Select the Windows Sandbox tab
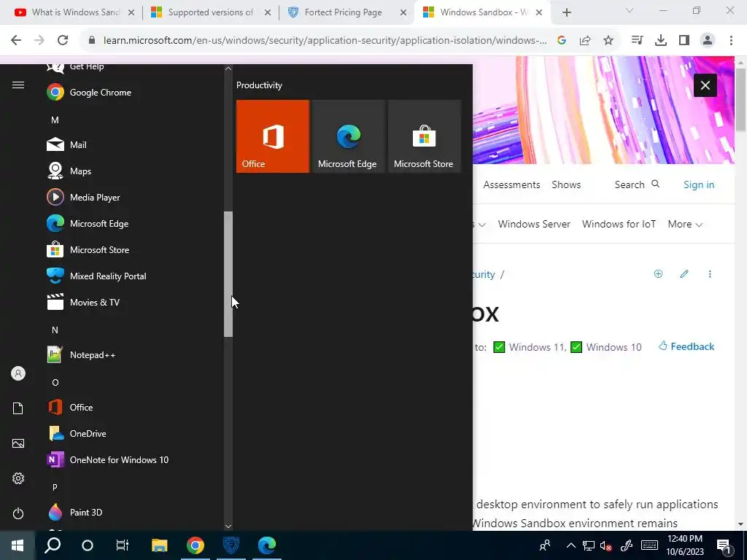Viewport: 747px width, 560px height. [x=483, y=12]
